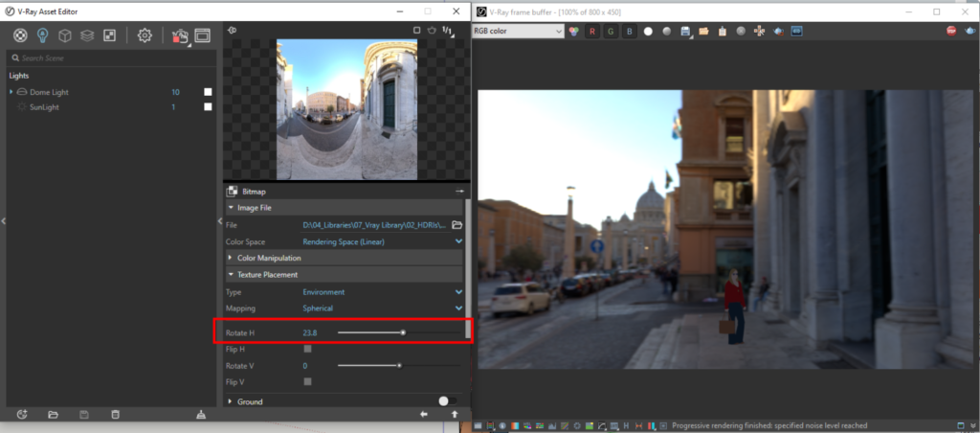Click Rotate V value 0
This screenshot has height=433, width=980.
click(305, 365)
